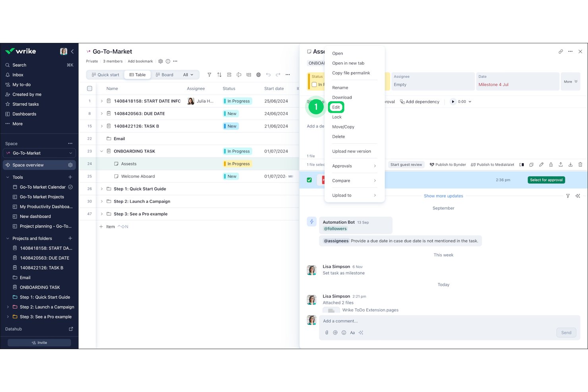The height and width of the screenshot is (392, 588).
Task: Open Go-To Market Calendar in Tools
Action: [x=43, y=187]
